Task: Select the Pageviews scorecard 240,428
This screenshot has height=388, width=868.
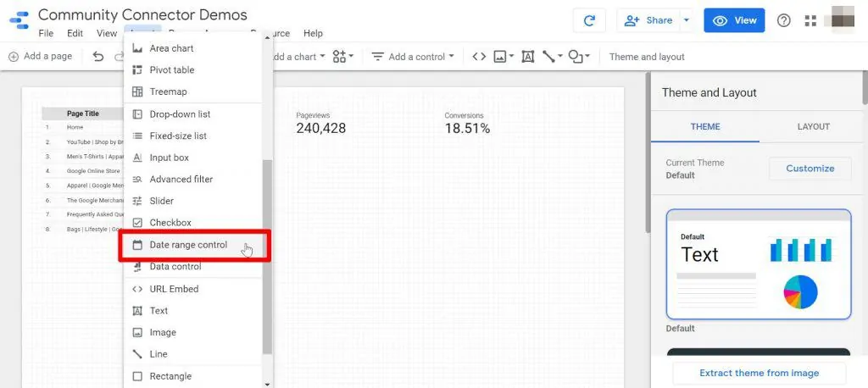Action: click(x=321, y=124)
